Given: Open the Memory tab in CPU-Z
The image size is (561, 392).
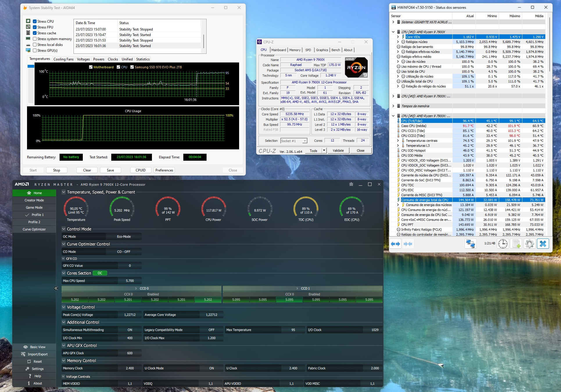Looking at the screenshot, I should pos(295,50).
